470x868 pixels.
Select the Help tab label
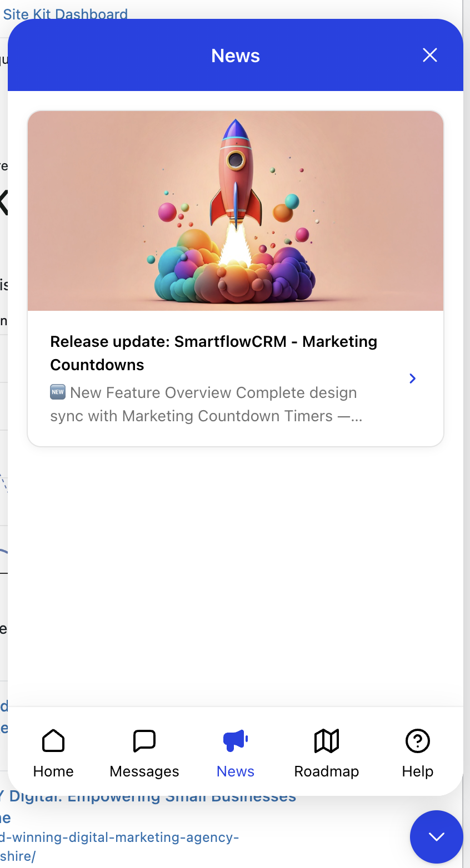tap(418, 771)
